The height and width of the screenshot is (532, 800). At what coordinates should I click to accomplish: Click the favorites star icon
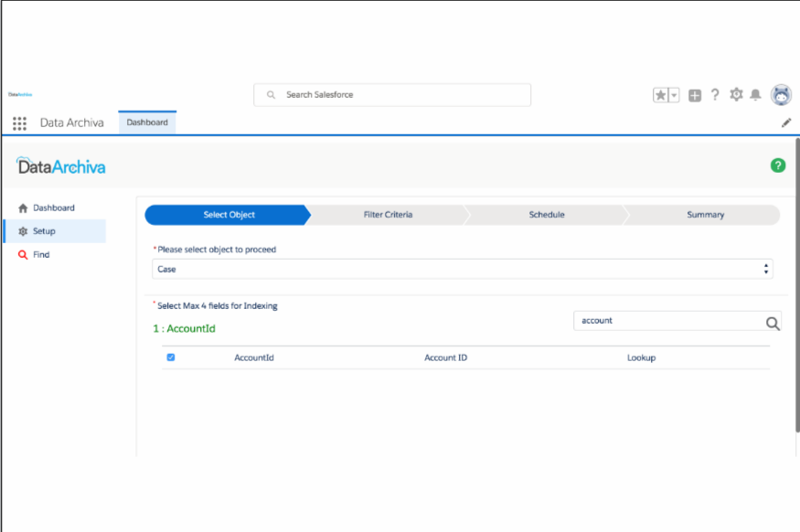660,95
